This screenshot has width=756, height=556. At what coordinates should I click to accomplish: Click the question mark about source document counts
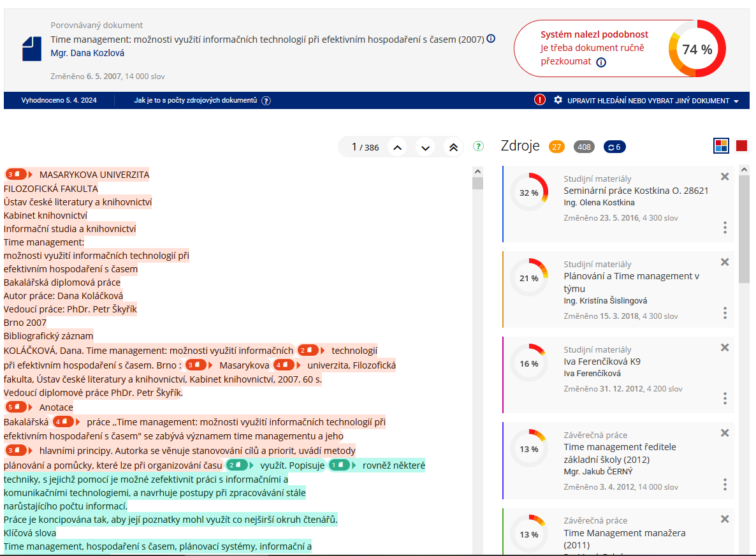(266, 101)
